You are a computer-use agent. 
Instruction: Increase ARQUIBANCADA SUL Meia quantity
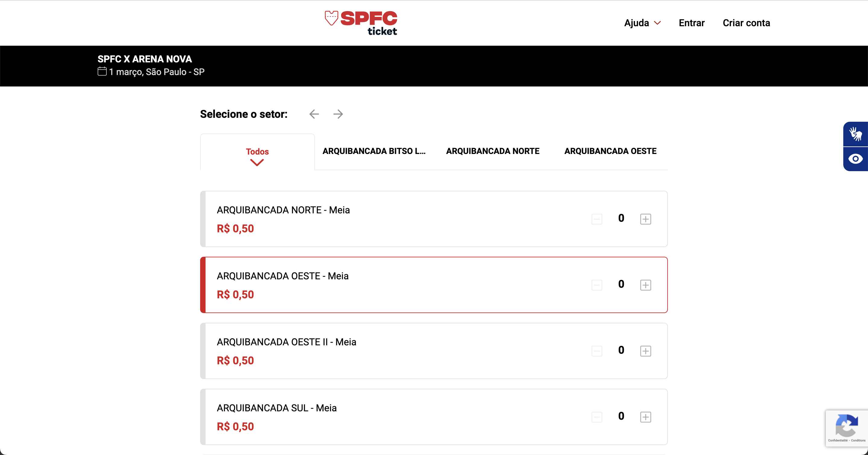[645, 417]
